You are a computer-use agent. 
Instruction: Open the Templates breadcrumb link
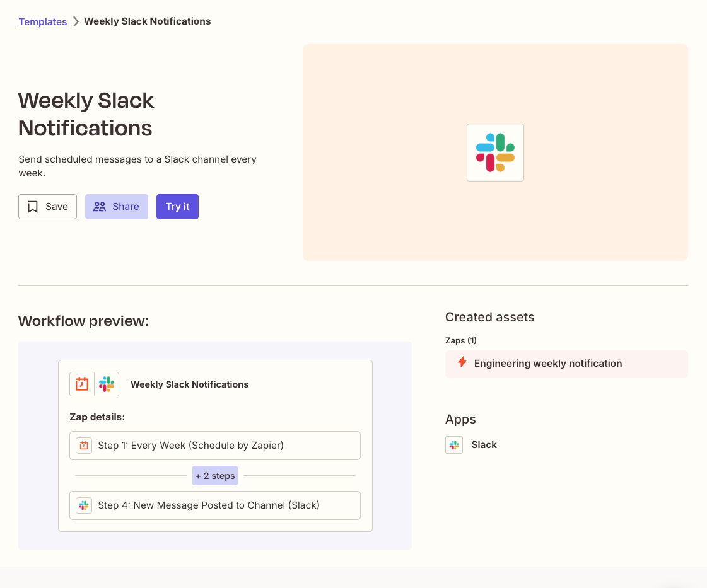42,21
